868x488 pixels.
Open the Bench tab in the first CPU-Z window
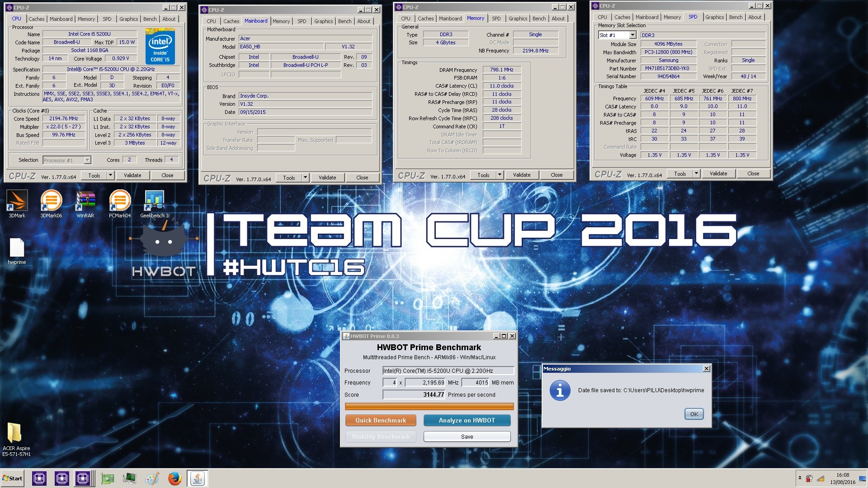coord(150,19)
